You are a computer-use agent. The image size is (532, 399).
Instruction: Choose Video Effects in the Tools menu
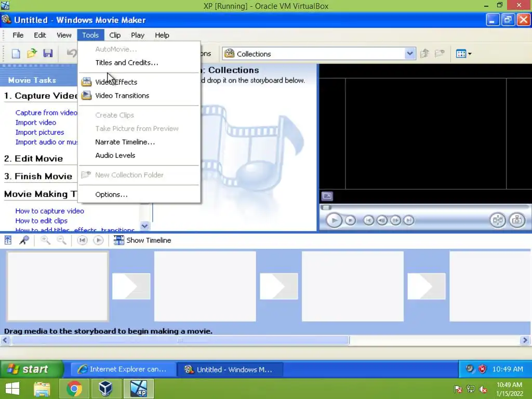(139, 82)
